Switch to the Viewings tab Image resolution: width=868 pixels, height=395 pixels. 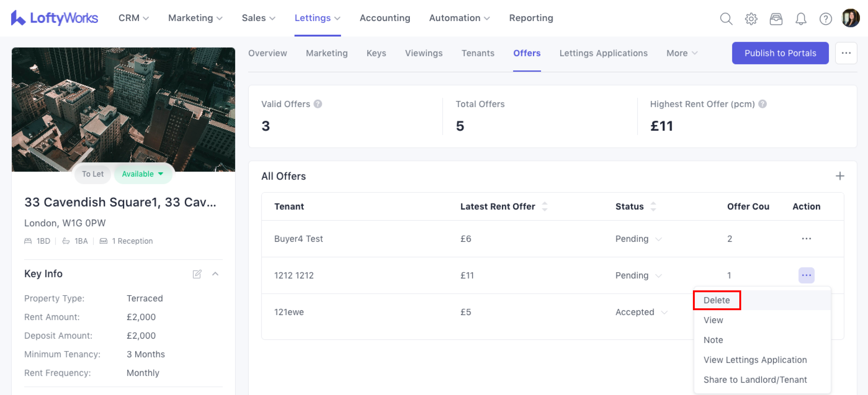(423, 53)
